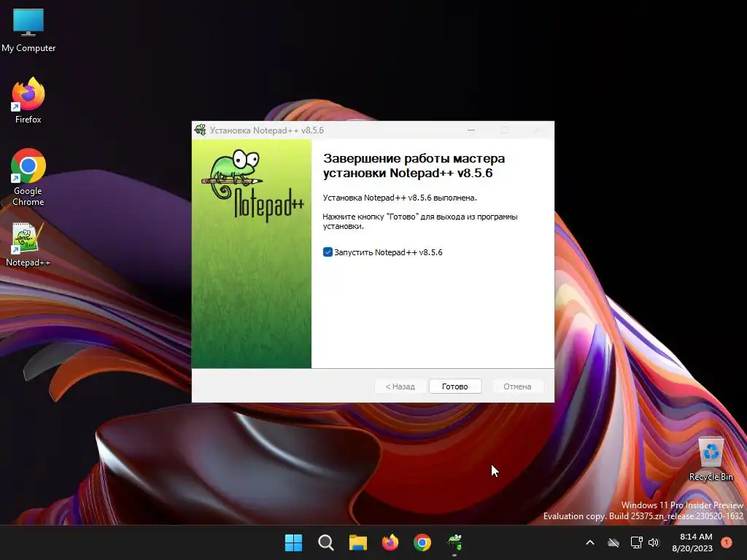Open the notification badge in the tray
This screenshot has height=560, width=747.
point(727,542)
